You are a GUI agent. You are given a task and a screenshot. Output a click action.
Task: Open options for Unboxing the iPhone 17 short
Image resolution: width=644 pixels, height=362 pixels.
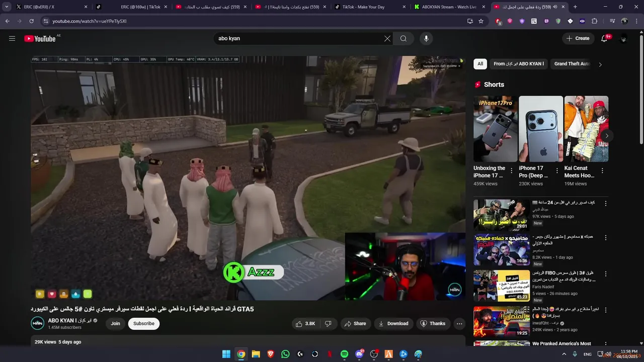512,171
